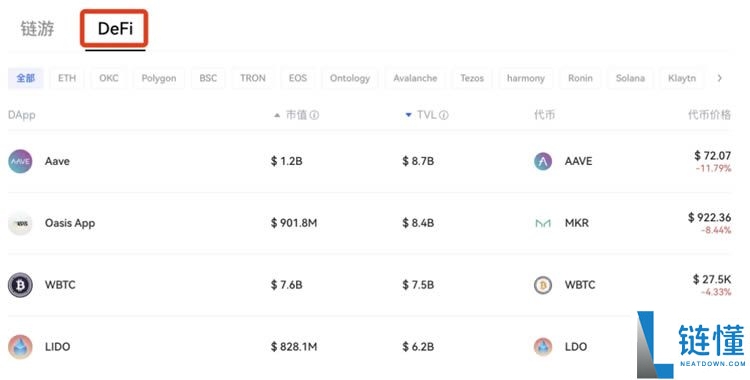The image size is (750, 380).
Task: Open the WBTC DApp logo
Action: 20,285
